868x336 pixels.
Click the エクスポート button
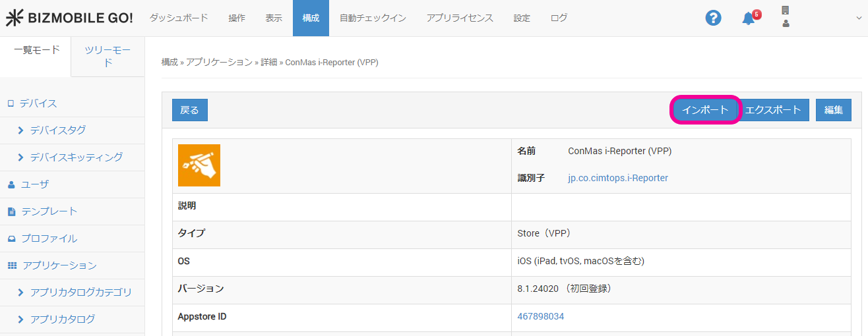point(773,110)
